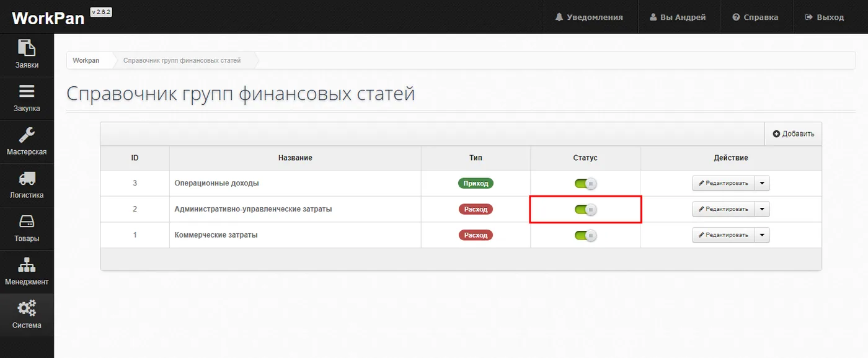Edit the Операционные доходы row
Screen dimensions: 868x358
coord(724,183)
